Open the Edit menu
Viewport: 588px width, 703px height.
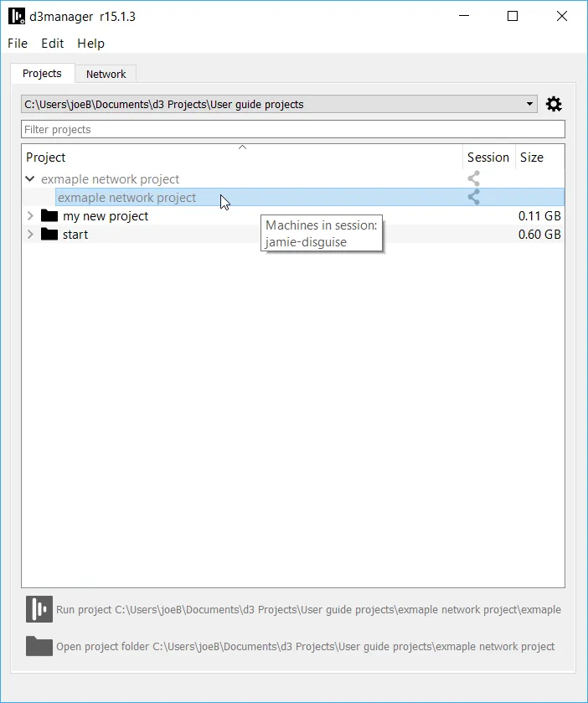click(53, 44)
